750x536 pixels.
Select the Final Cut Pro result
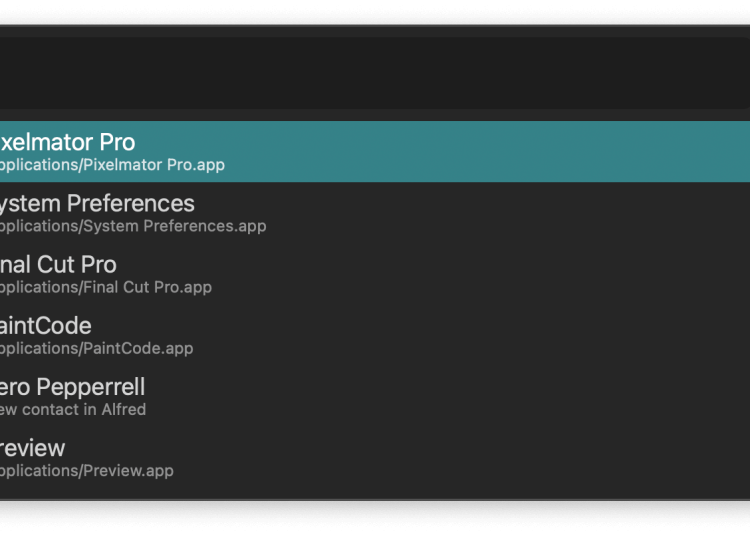click(58, 265)
